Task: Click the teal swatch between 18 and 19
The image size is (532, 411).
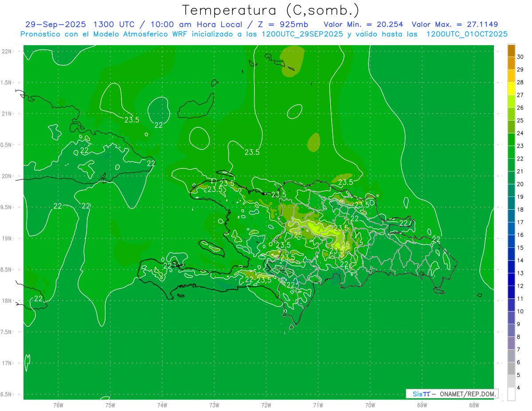Action: coord(511,203)
